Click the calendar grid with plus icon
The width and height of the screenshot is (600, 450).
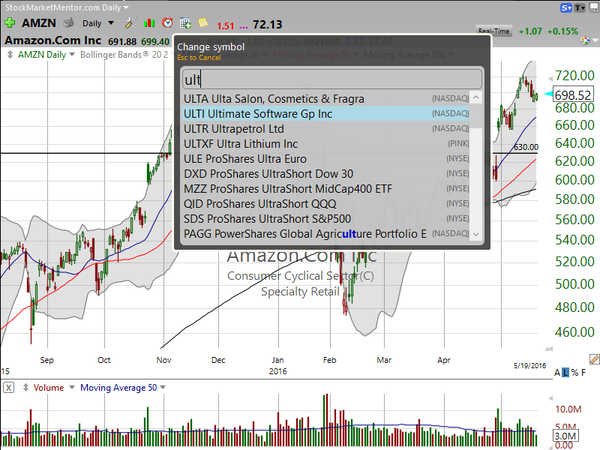coord(185,23)
